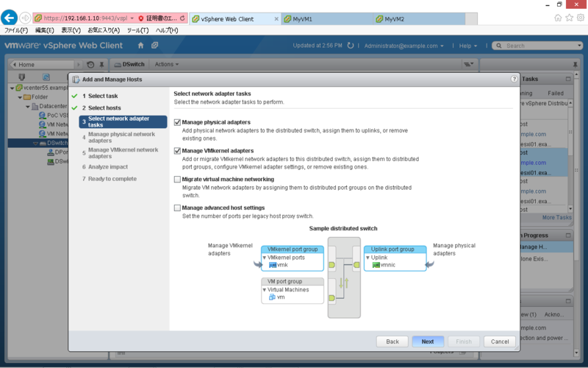Go to wizard step 2 Select hosts

(101, 107)
